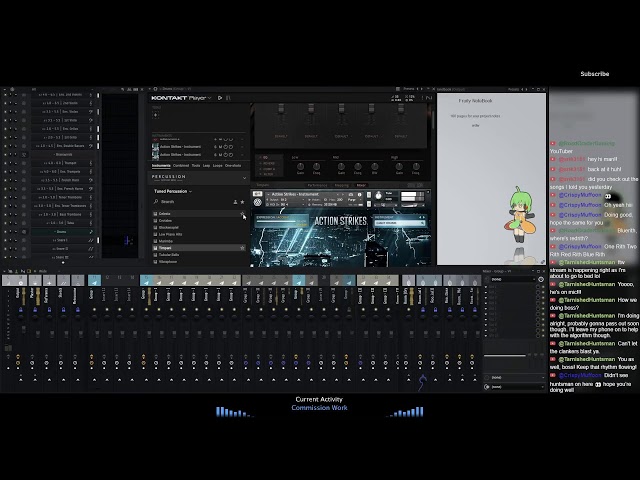
Task: Open the Mixer tab of Timpani
Action: coord(361,185)
